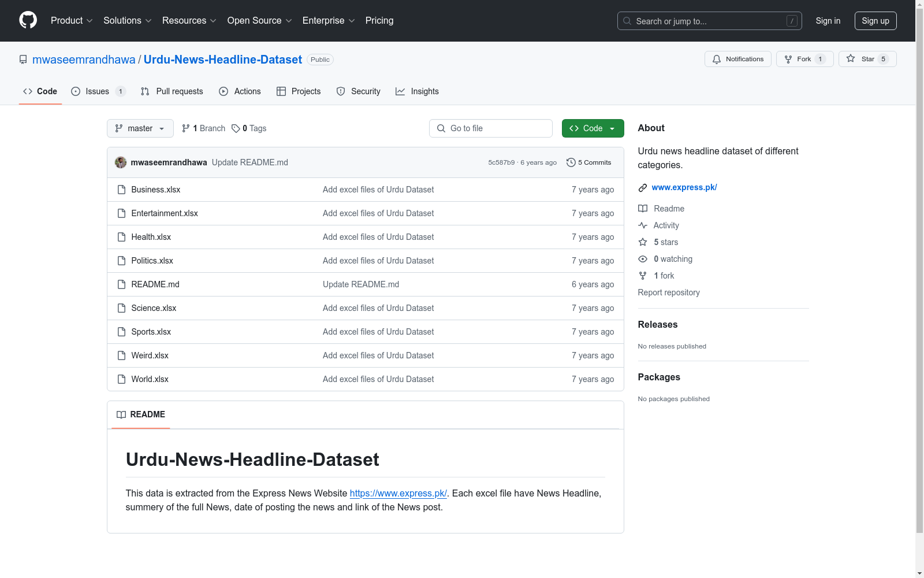Click the Fork icon in header
The width and height of the screenshot is (924, 578).
(x=788, y=59)
